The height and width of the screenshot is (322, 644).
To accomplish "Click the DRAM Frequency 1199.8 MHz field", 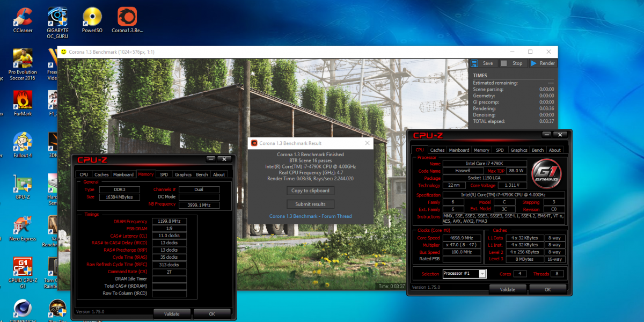I will 169,221.
